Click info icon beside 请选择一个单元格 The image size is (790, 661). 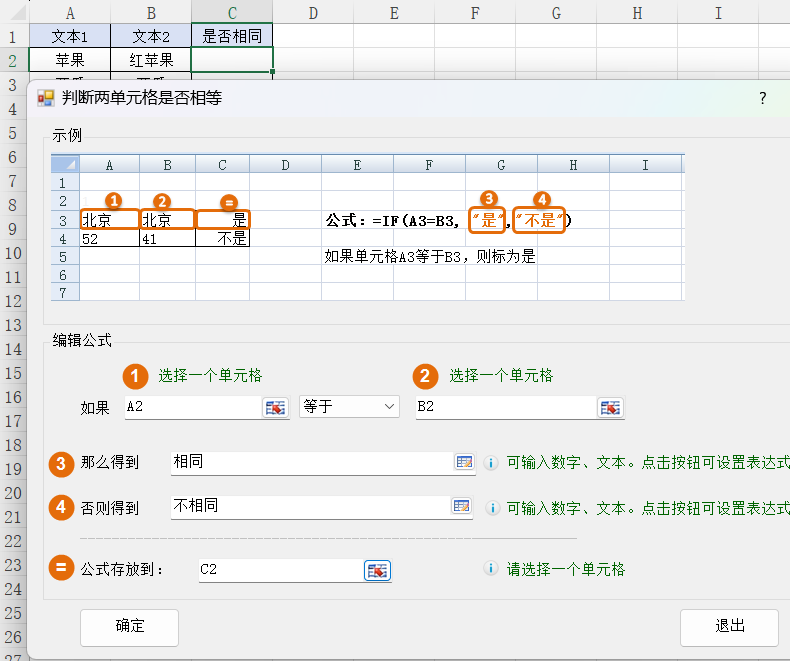(491, 569)
